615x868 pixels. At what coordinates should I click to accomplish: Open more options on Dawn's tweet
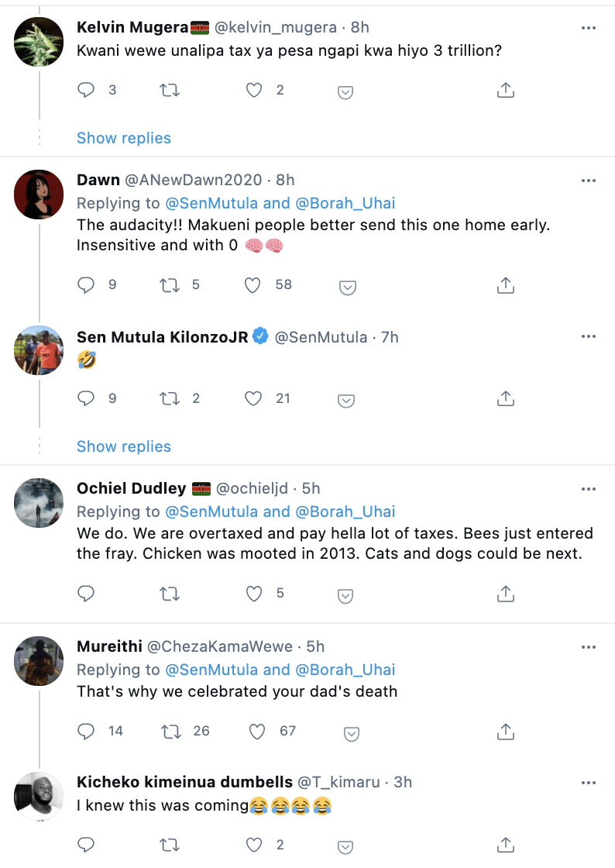click(x=589, y=181)
